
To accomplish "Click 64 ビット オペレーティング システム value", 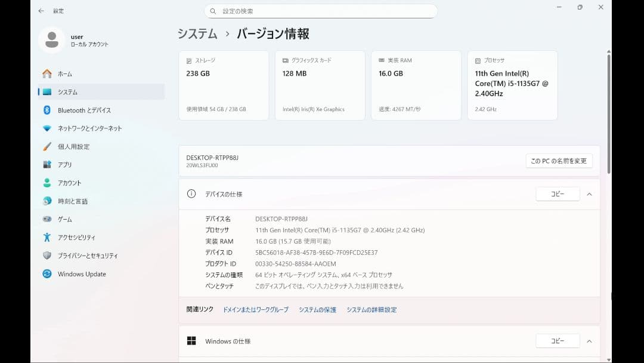I will [x=324, y=275].
